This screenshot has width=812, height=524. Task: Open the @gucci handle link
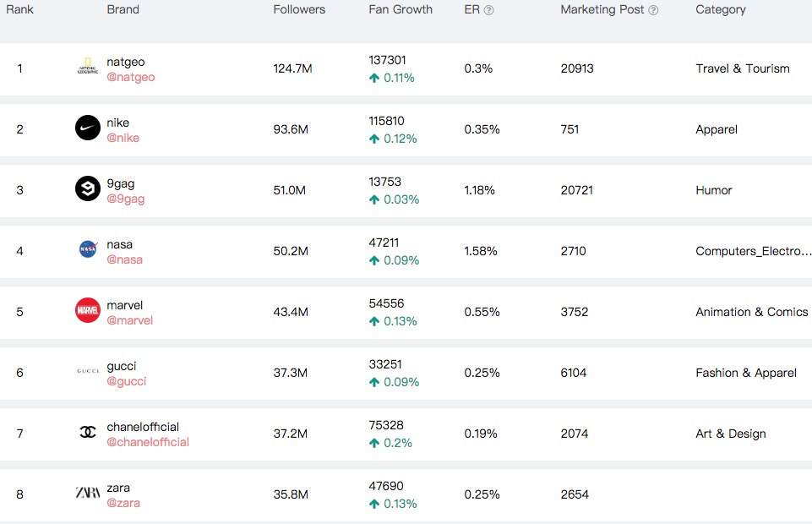pos(127,382)
